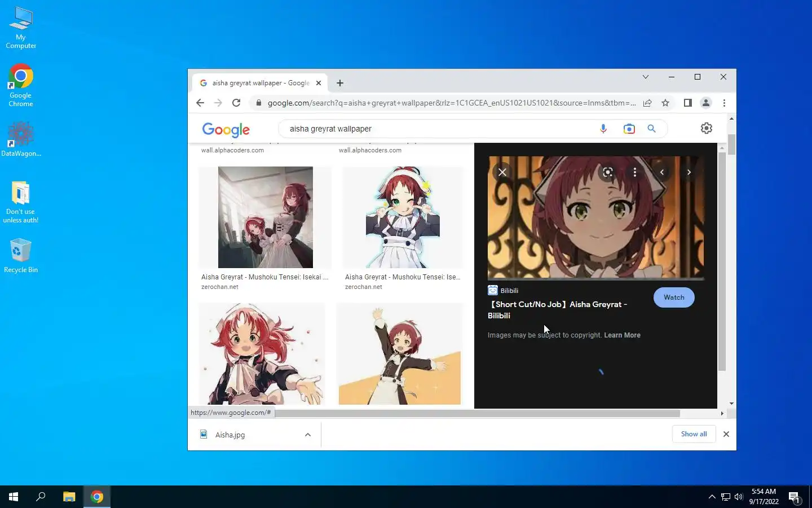Start voice search with microphone icon
Screen dimensions: 812x508
click(603, 129)
